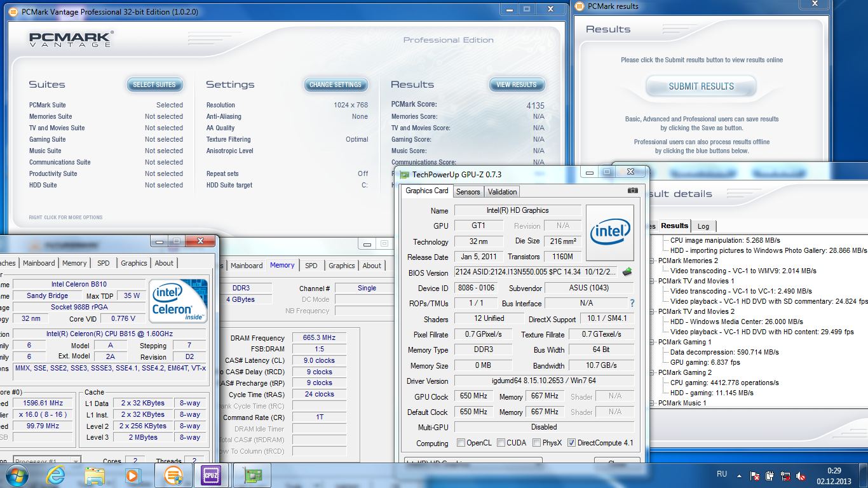
Task: Click the GPU gaming: 6.837 fps result
Action: pyautogui.click(x=705, y=362)
